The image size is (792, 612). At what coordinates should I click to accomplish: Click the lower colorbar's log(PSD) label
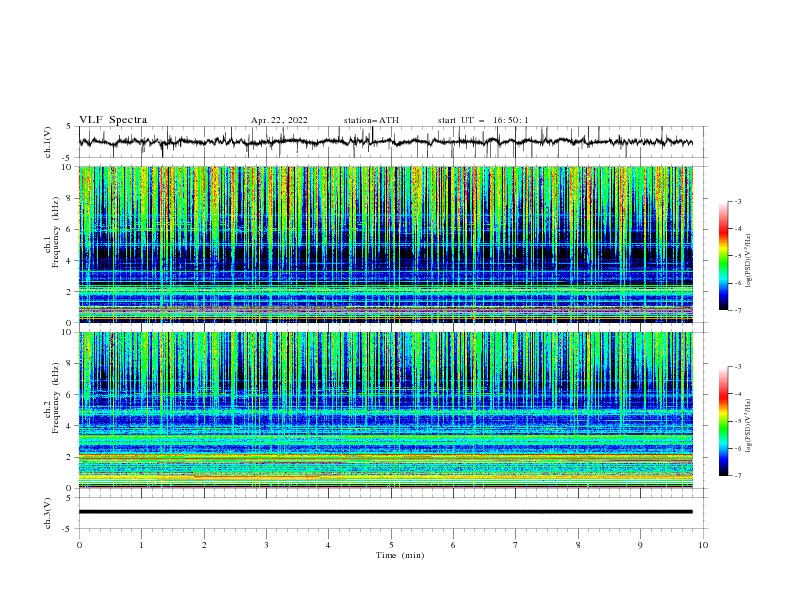[749, 426]
